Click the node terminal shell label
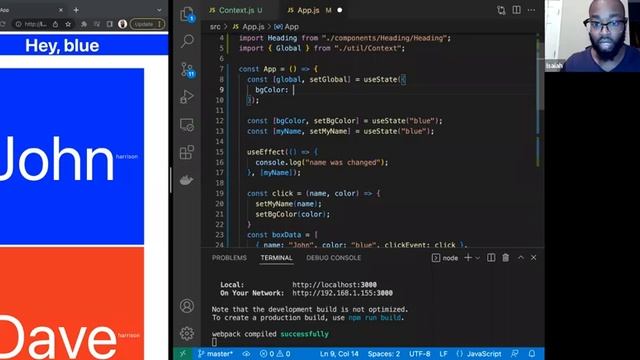Image resolution: width=640 pixels, height=360 pixels. [x=445, y=258]
